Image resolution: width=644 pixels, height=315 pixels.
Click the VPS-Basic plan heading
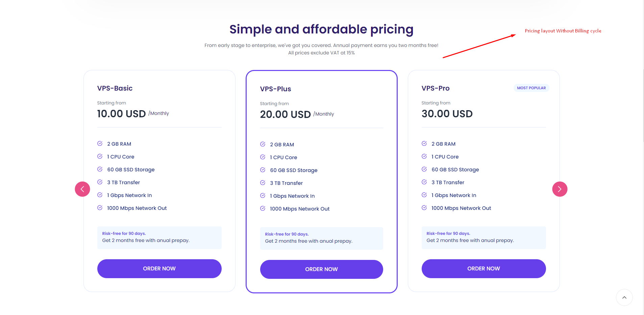(115, 88)
